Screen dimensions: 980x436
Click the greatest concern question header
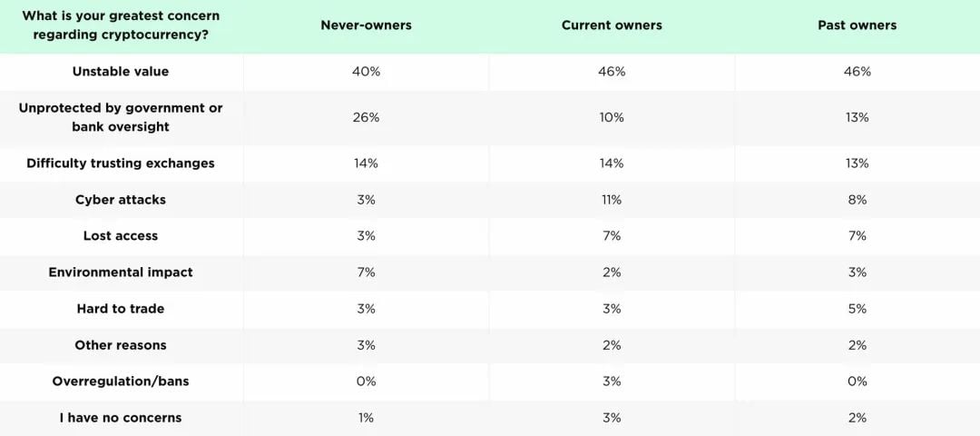point(121,25)
